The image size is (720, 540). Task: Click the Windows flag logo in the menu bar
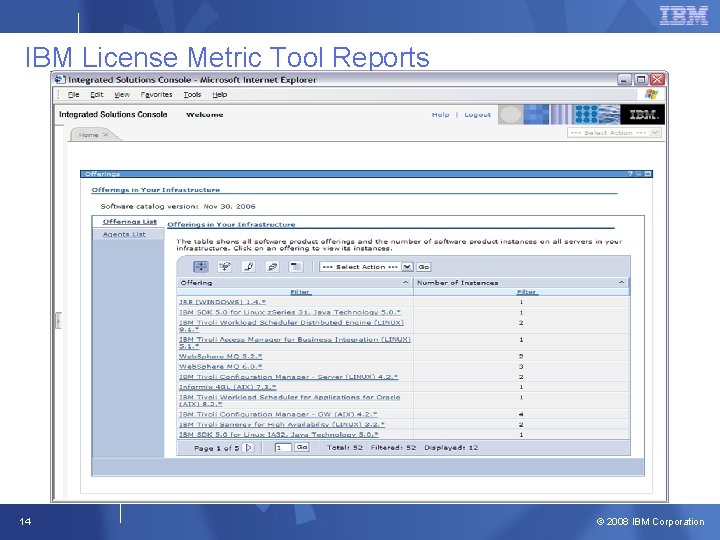pos(651,95)
